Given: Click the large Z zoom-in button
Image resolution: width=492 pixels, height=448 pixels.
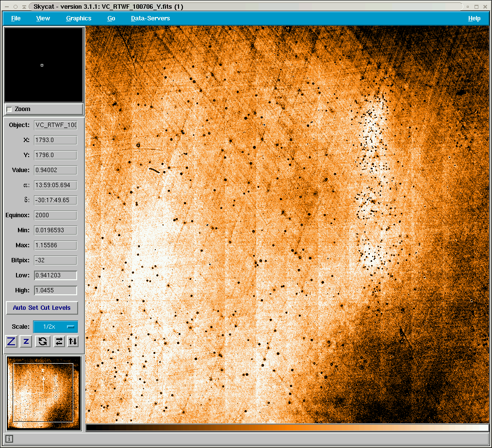Looking at the screenshot, I should 11,341.
